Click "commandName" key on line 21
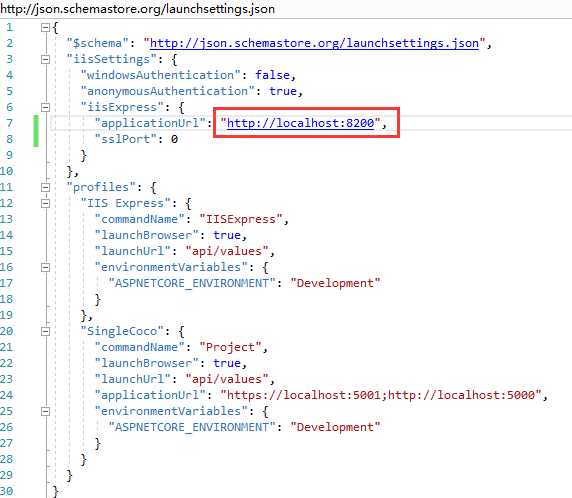This screenshot has height=498, width=572. [x=140, y=347]
